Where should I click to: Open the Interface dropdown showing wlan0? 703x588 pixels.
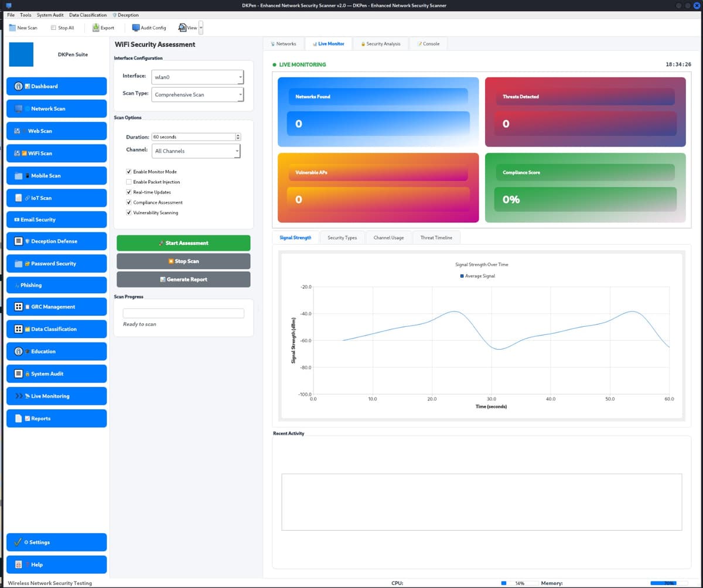197,77
